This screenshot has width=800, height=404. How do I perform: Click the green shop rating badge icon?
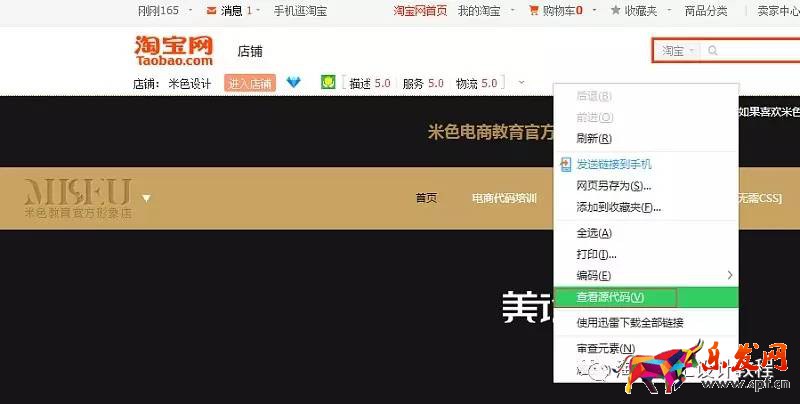(x=327, y=82)
